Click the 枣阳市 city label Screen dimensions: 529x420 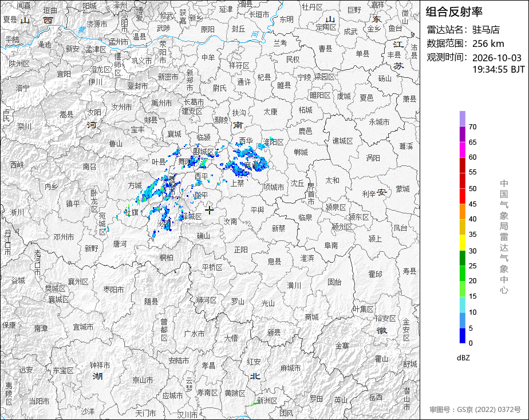pos(113,290)
